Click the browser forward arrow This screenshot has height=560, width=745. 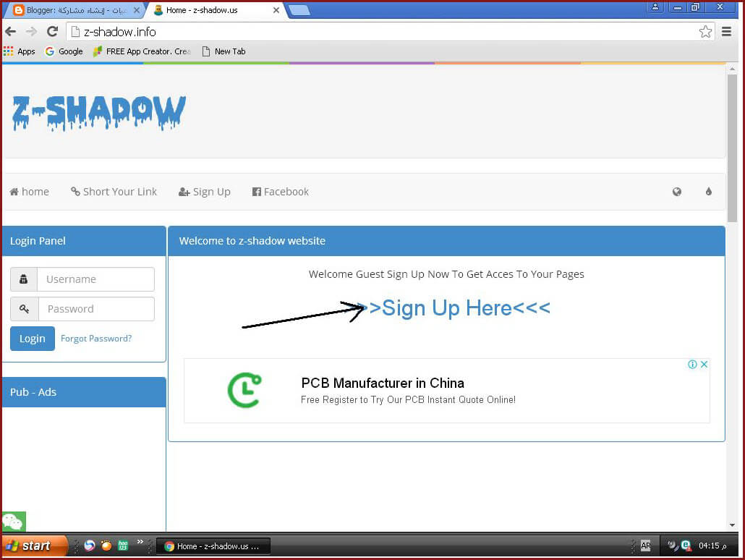[31, 32]
